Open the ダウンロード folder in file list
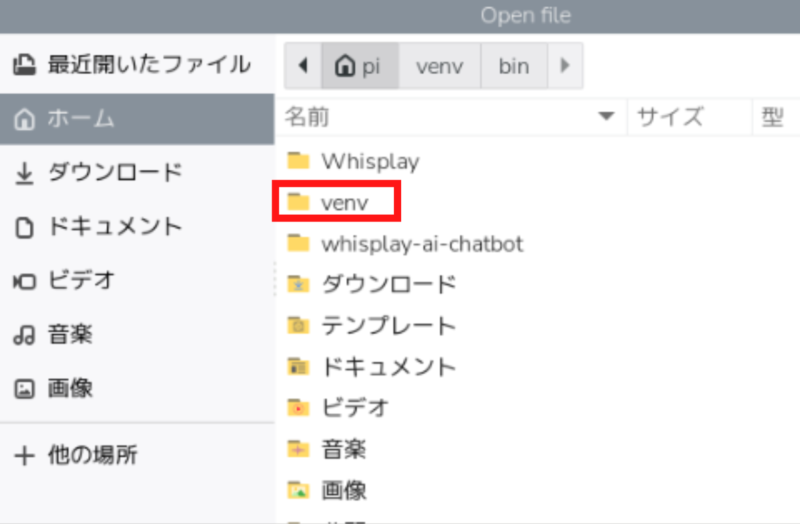Screen dimensions: 800x524 tap(387, 285)
